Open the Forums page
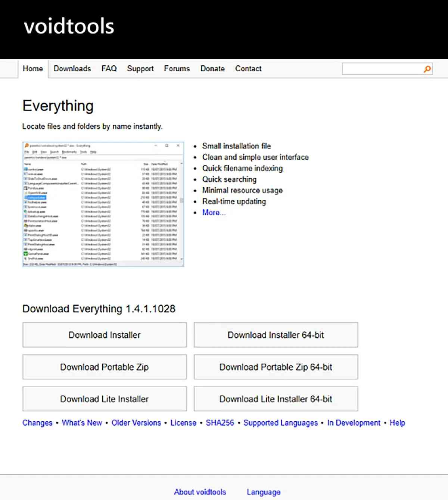 point(177,69)
